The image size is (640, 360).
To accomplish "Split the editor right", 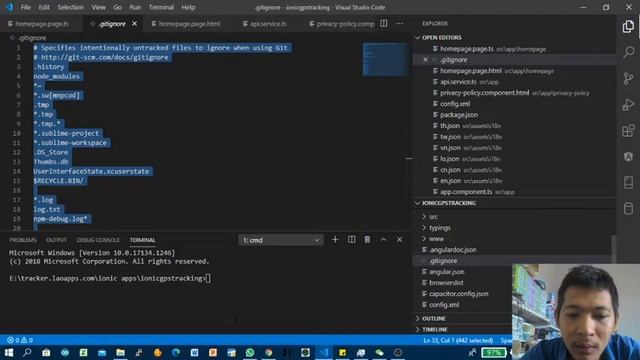I will [x=384, y=24].
